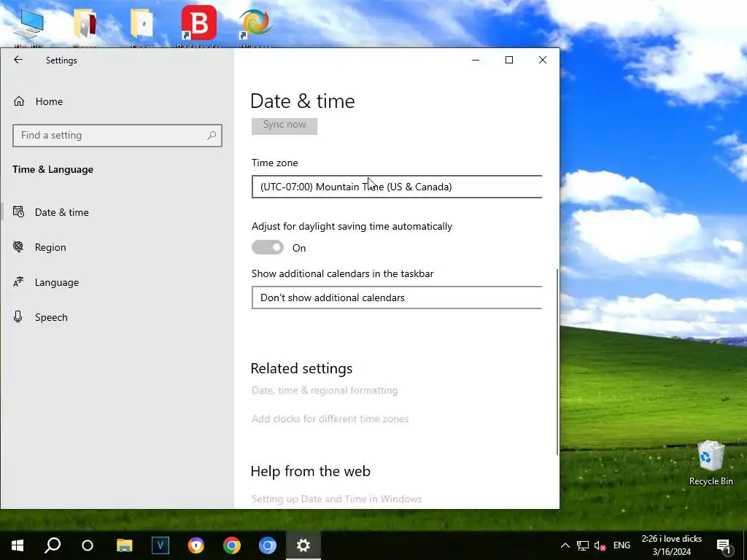Go back using the Settings back arrow
The width and height of the screenshot is (747, 560).
pyautogui.click(x=18, y=60)
